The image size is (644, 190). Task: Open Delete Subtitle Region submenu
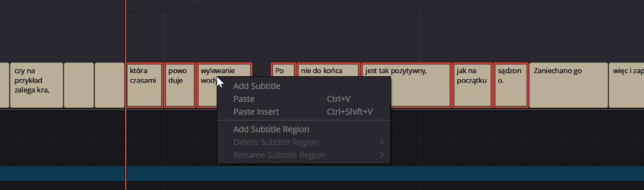(x=304, y=142)
